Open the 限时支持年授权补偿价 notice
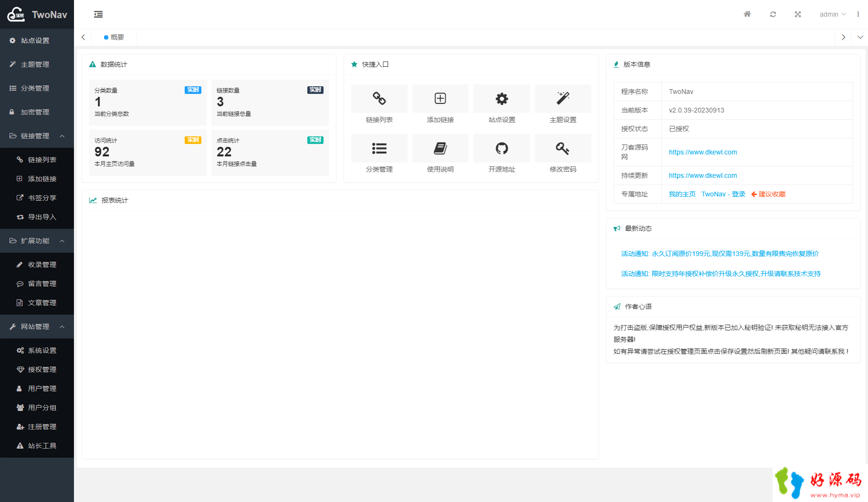The width and height of the screenshot is (868, 502). [721, 274]
